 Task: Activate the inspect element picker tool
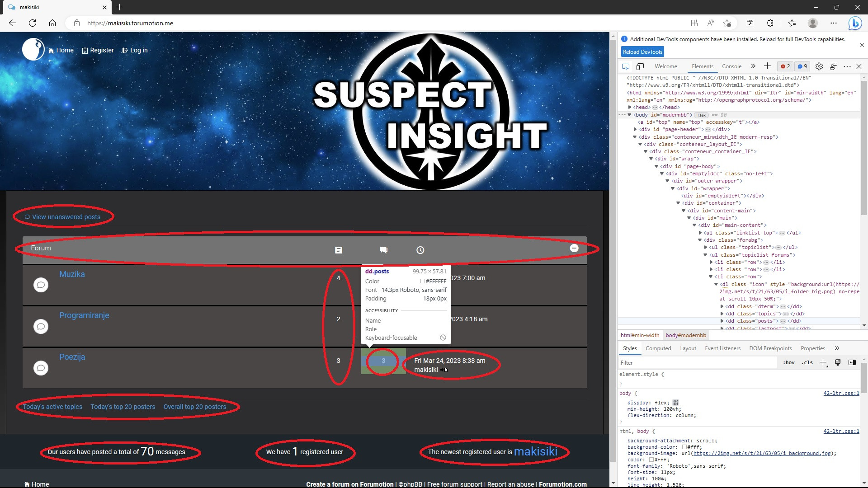[x=626, y=66]
